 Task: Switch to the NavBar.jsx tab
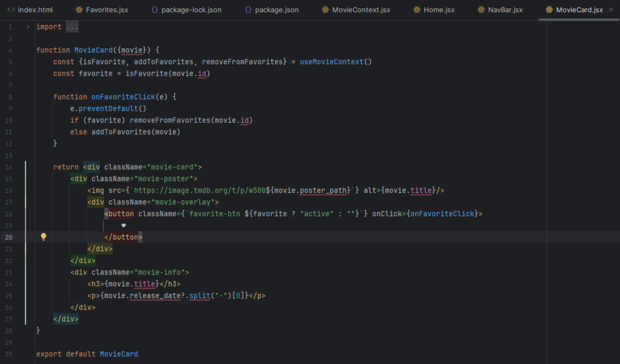point(505,10)
